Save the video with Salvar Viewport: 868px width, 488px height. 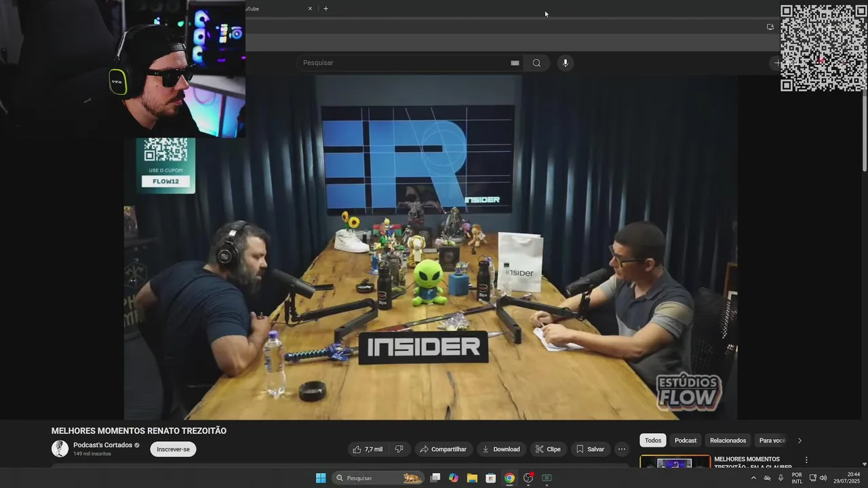coord(589,449)
